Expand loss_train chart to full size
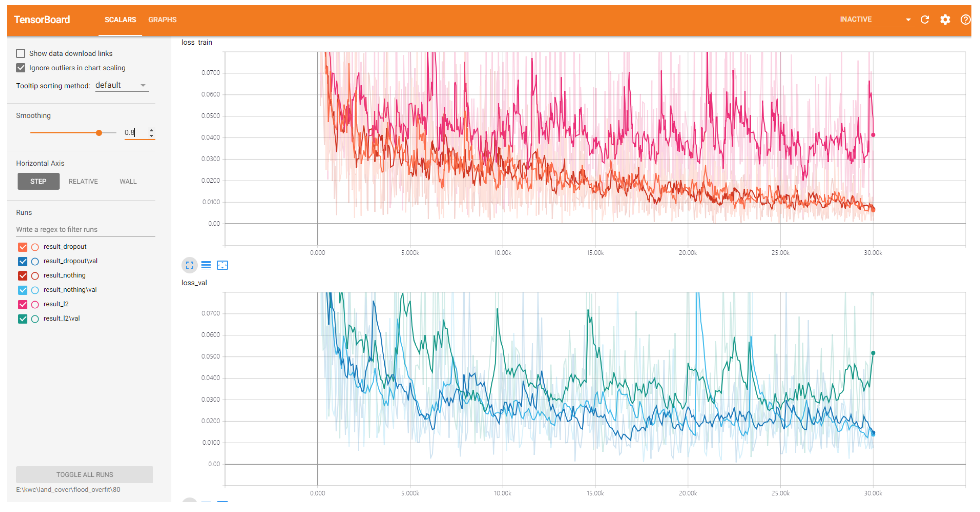The width and height of the screenshot is (980, 512). [x=189, y=265]
